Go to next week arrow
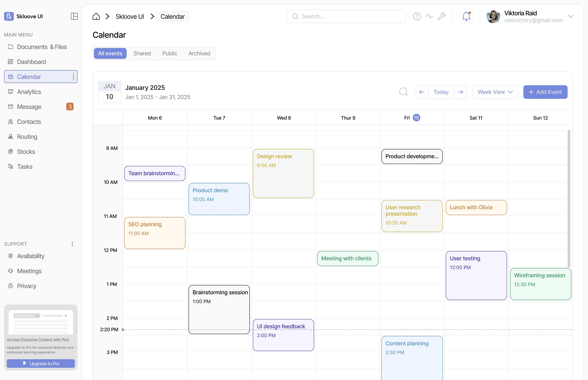This screenshot has width=588, height=380. pos(460,92)
